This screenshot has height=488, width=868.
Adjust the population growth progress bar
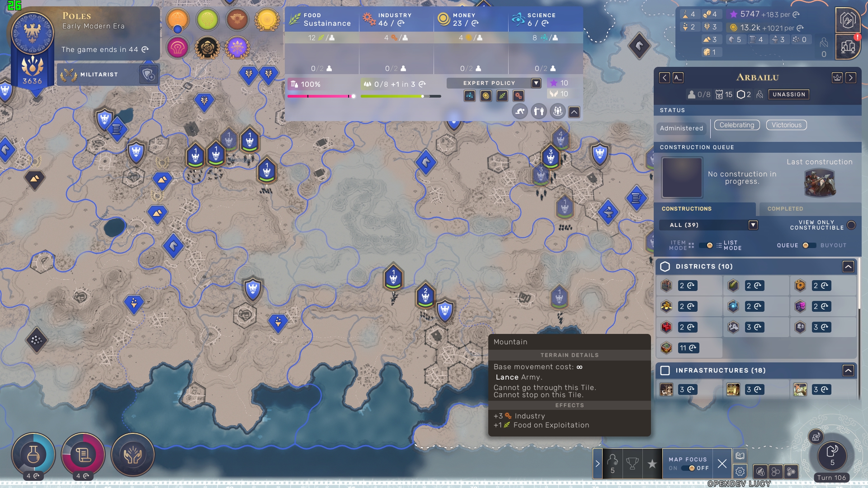[401, 96]
